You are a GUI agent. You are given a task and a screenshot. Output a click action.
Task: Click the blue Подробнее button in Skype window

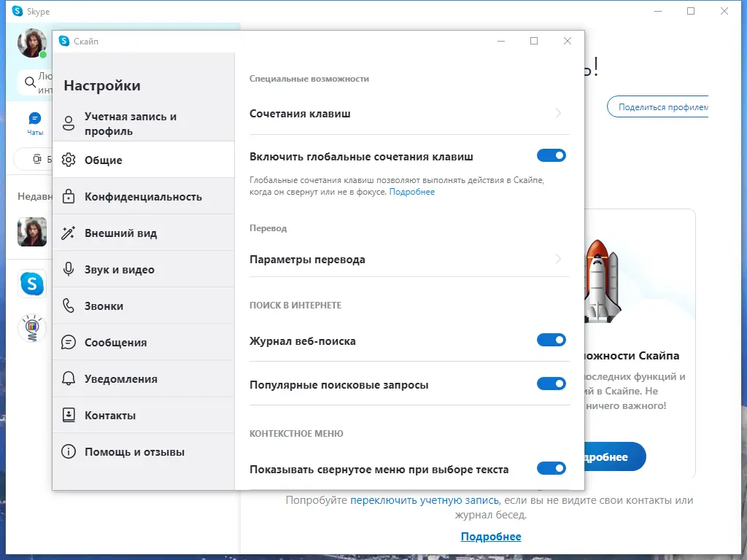pos(615,456)
